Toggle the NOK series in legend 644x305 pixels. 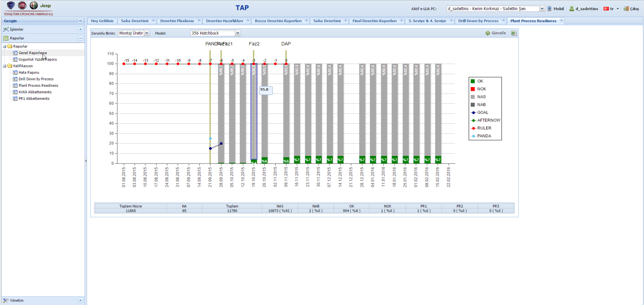[x=478, y=89]
